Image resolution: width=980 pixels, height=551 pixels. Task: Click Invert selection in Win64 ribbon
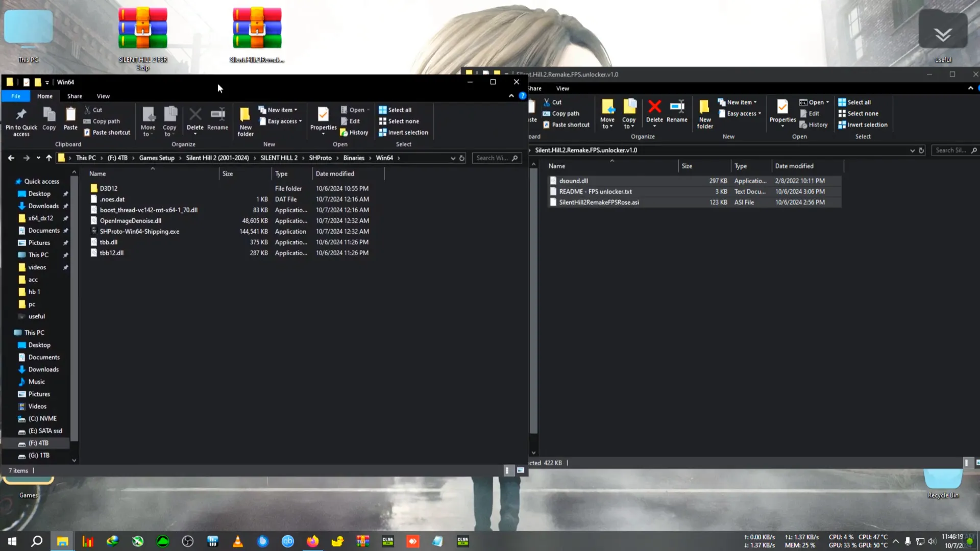point(403,133)
